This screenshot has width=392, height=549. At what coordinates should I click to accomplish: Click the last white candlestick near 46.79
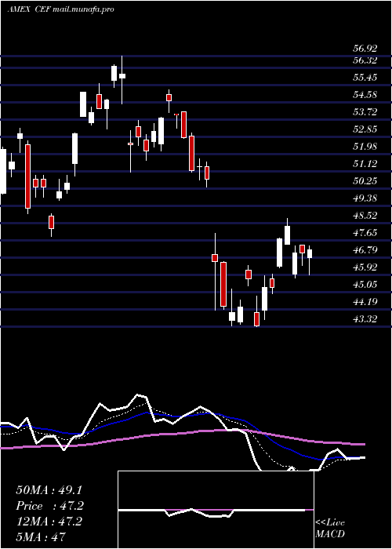coord(310,260)
